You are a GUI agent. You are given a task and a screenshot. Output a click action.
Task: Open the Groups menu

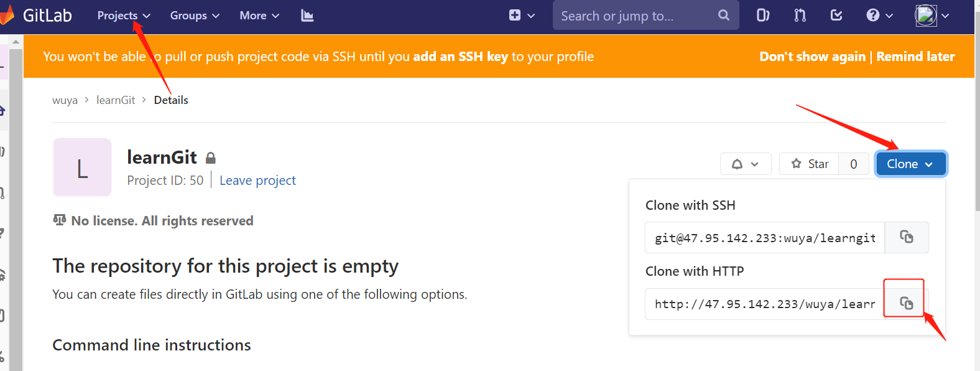coord(195,16)
